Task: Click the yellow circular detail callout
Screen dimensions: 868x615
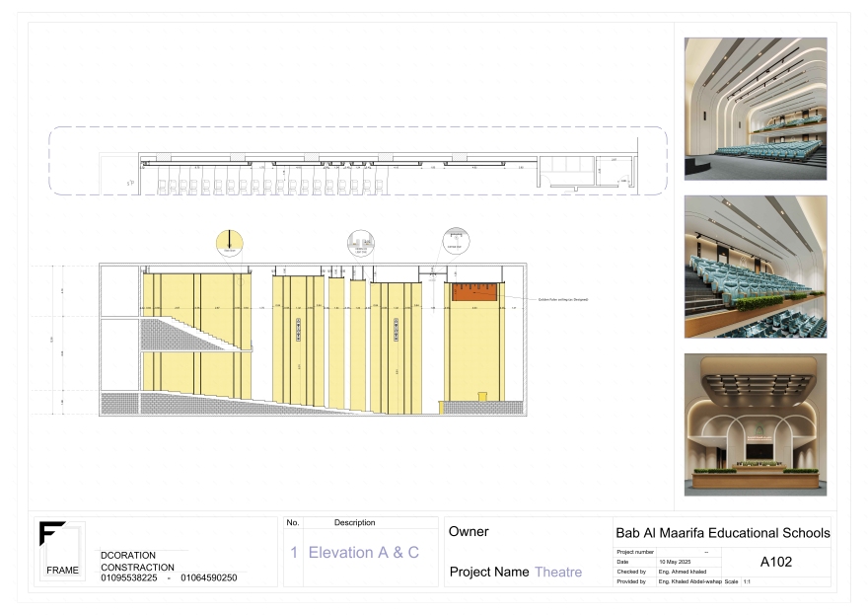Action: pyautogui.click(x=229, y=242)
